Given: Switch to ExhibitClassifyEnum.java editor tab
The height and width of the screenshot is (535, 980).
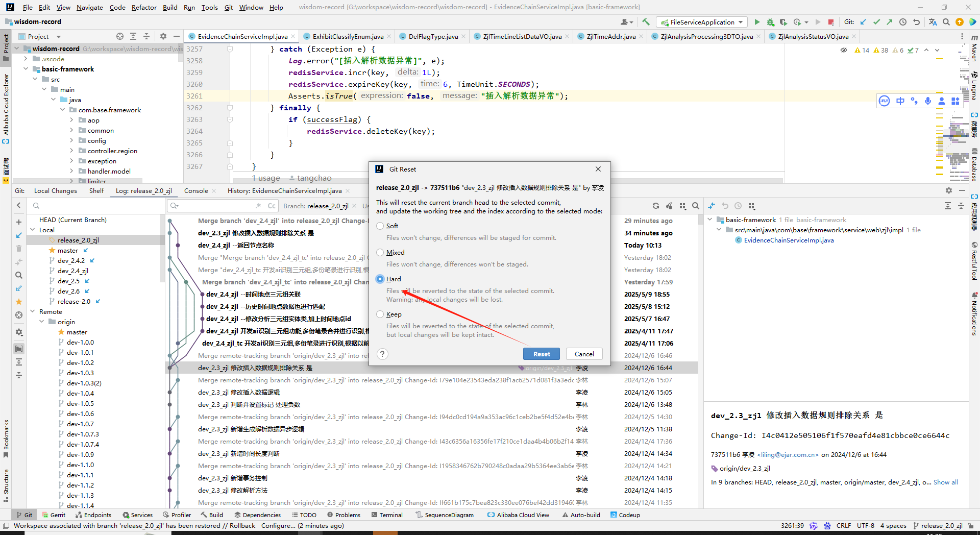Looking at the screenshot, I should pos(348,36).
